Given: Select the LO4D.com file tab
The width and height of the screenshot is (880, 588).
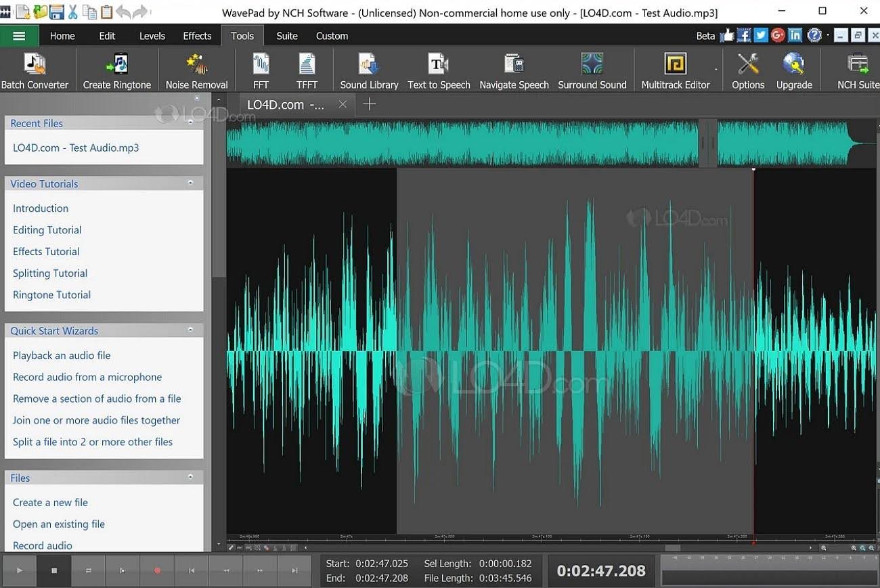Looking at the screenshot, I should coord(286,104).
